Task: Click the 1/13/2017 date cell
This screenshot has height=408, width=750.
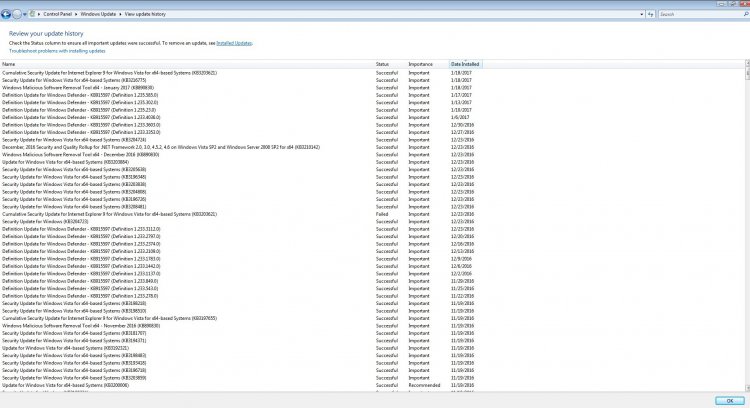Action: tap(461, 102)
